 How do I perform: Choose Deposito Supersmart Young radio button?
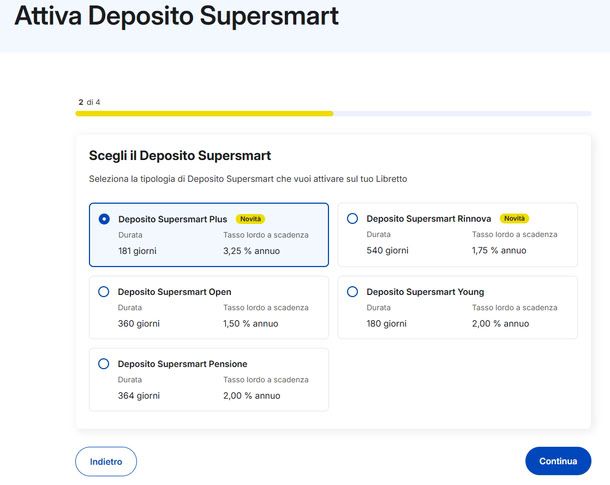(x=352, y=292)
